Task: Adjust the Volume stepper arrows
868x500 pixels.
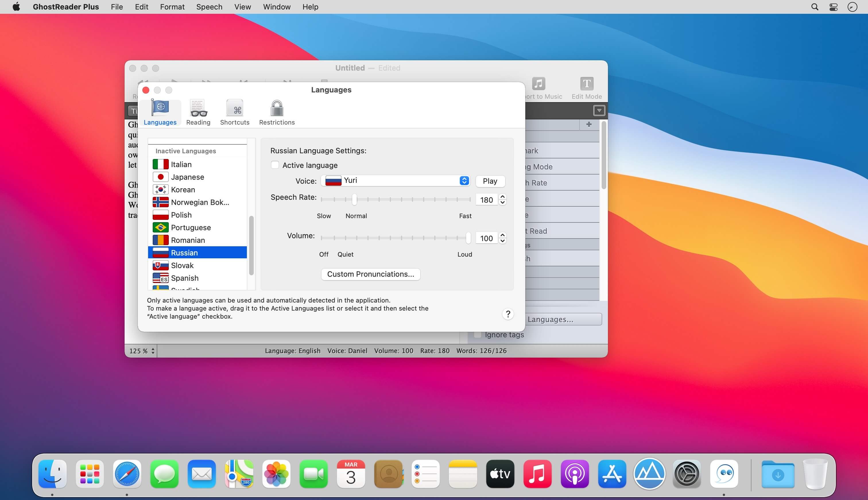Action: (502, 238)
